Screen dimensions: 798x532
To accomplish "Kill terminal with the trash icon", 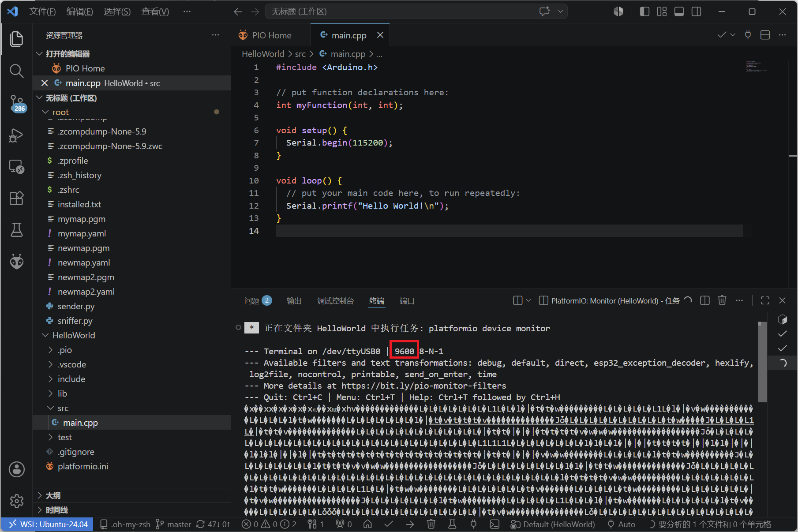I will click(x=722, y=300).
